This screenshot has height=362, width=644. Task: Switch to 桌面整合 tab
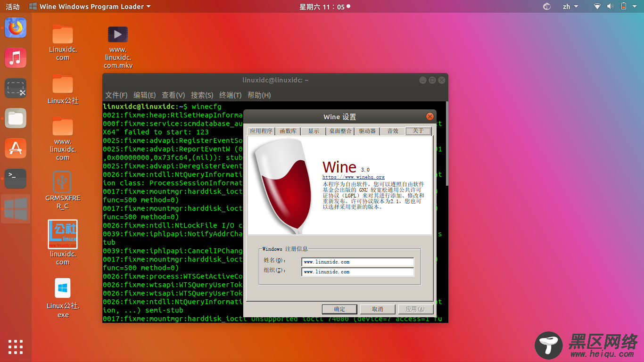340,131
